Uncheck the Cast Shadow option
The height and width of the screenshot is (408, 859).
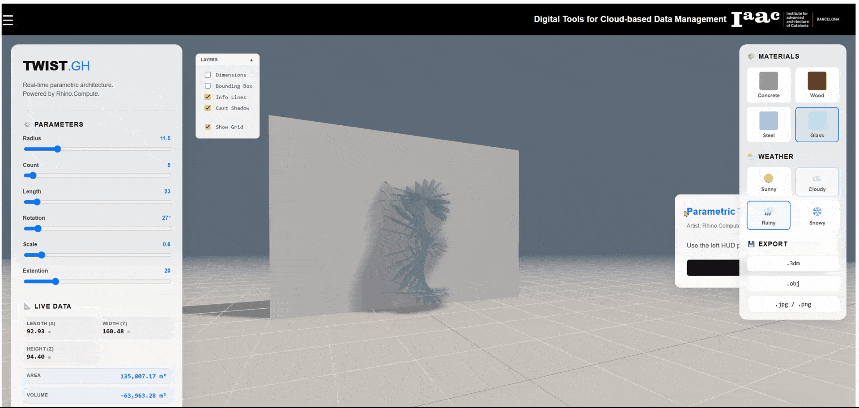[x=208, y=108]
